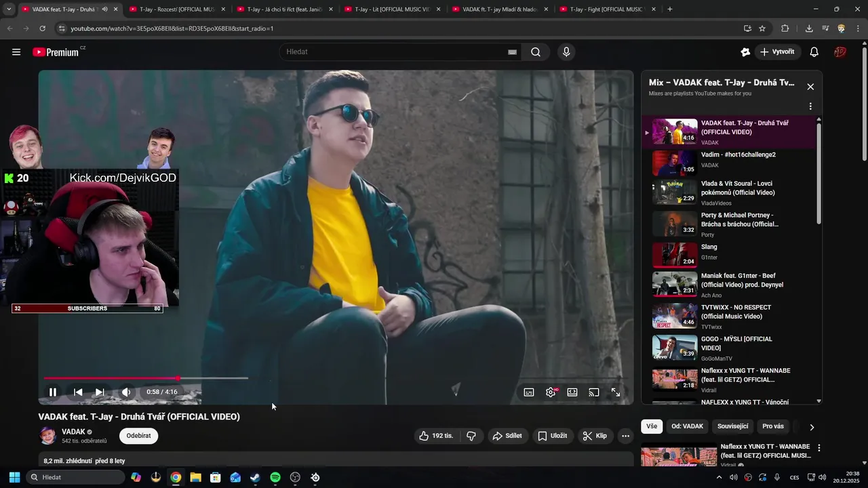
Task: Open Chrome extensions puzzle icon
Action: (785, 28)
